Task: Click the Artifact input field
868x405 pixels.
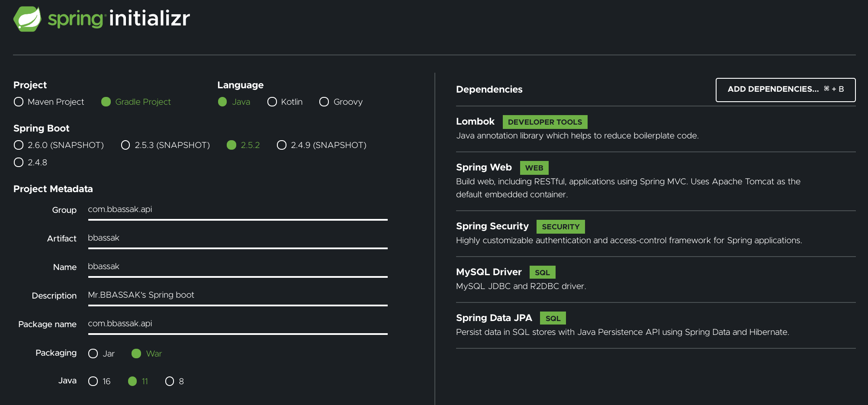Action: point(238,238)
